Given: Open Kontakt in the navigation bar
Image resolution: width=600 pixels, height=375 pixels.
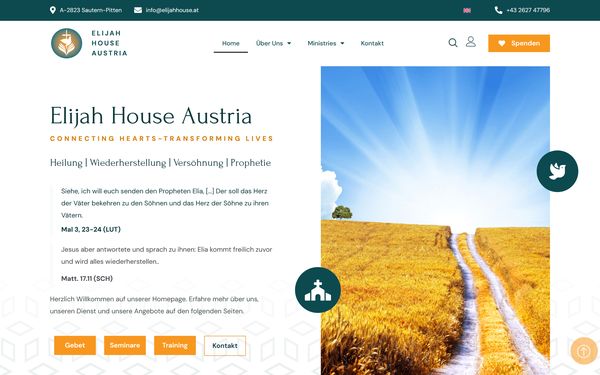Looking at the screenshot, I should (372, 43).
